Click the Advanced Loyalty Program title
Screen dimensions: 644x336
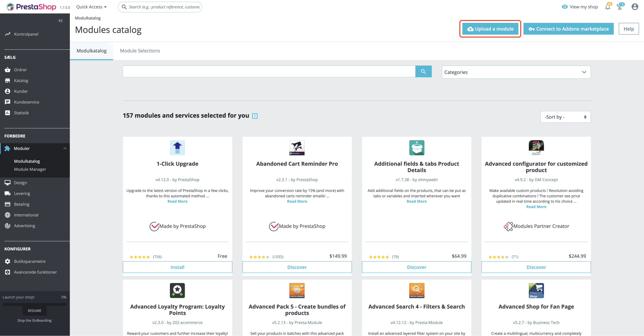[x=177, y=310]
